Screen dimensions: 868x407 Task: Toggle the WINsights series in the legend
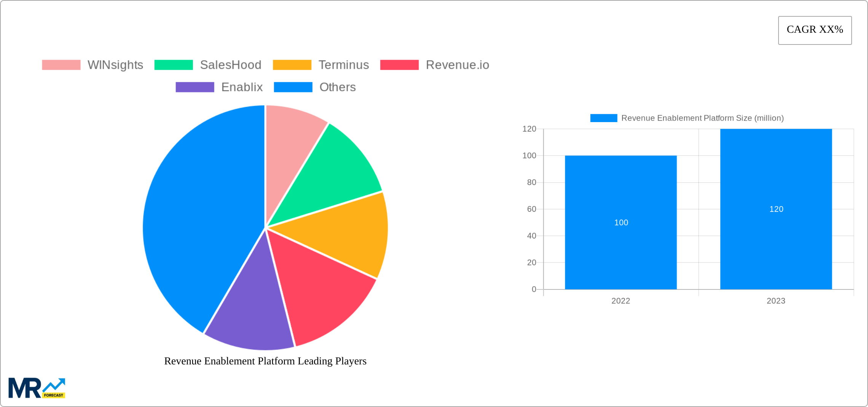pyautogui.click(x=114, y=65)
